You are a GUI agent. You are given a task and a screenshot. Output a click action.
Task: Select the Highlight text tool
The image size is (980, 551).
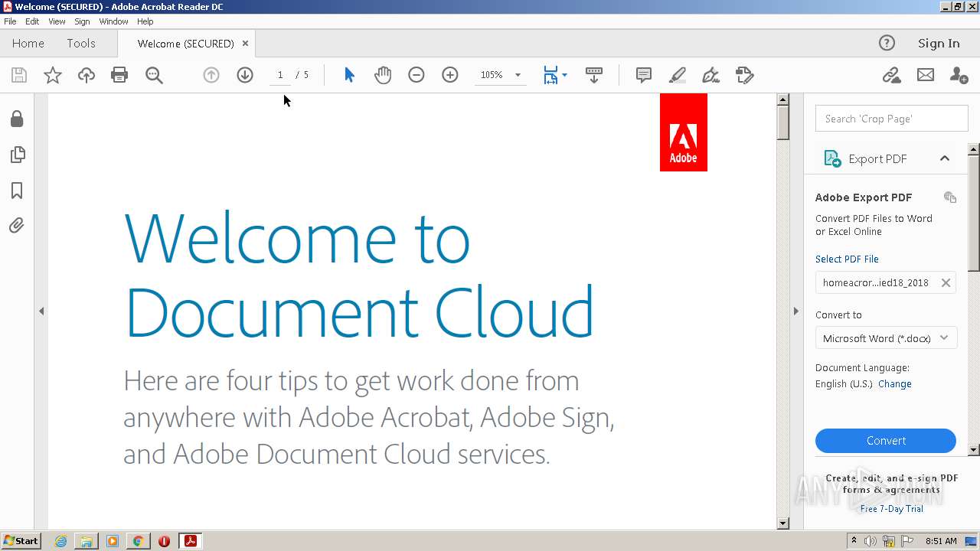(x=678, y=75)
